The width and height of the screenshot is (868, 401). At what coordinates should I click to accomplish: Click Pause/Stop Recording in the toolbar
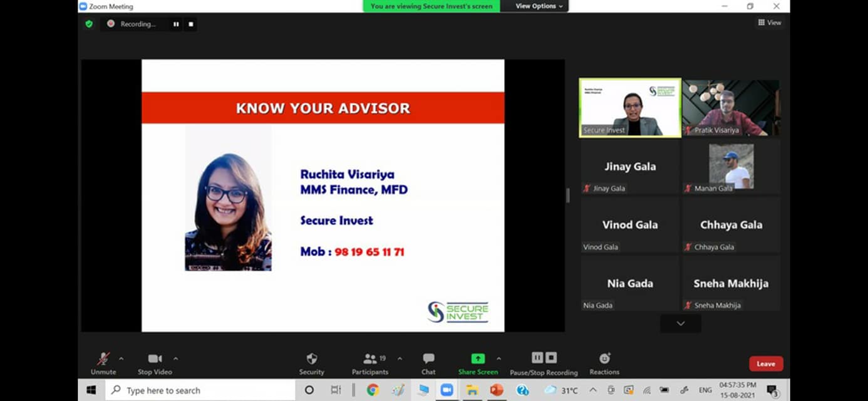(x=544, y=362)
